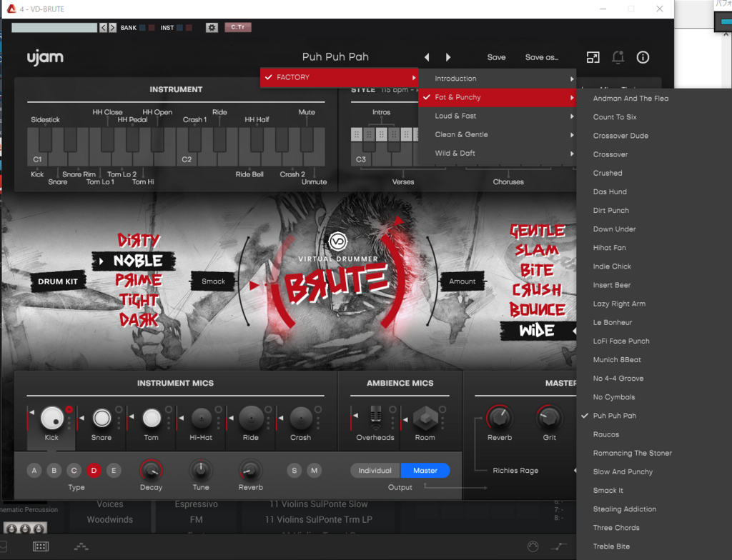
Task: Click the routing icon in host bottom bar
Action: click(559, 546)
